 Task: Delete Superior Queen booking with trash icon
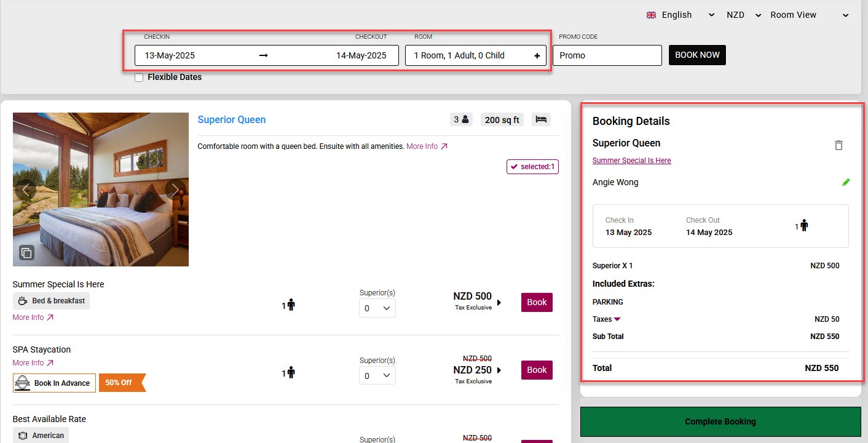pyautogui.click(x=838, y=145)
